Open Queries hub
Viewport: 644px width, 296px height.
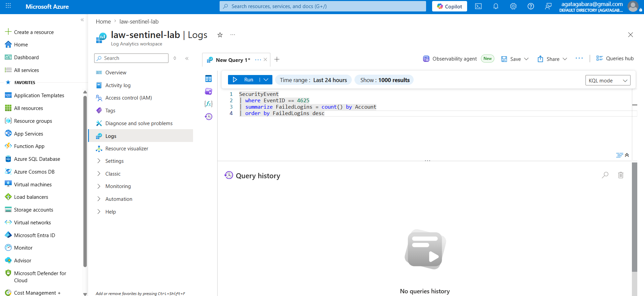(615, 58)
